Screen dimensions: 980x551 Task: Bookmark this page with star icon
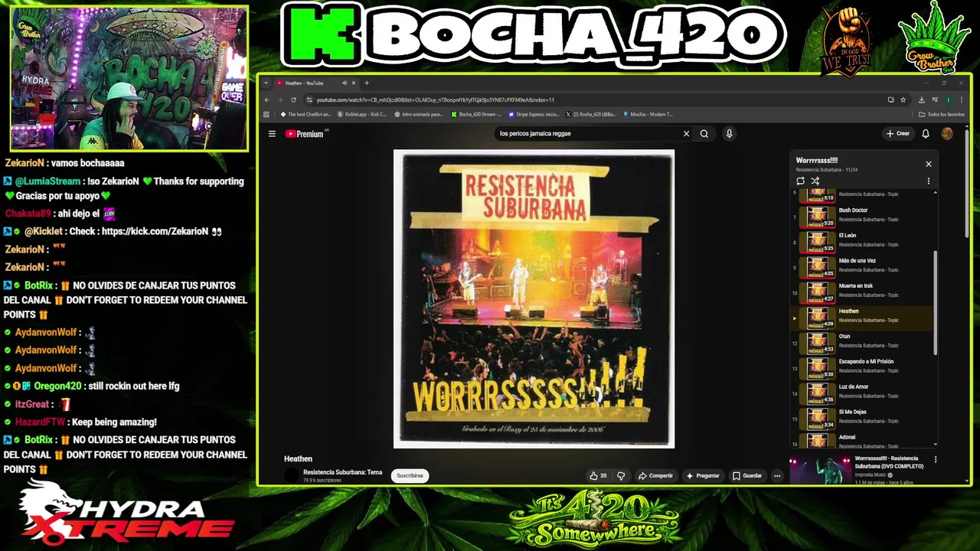(903, 99)
